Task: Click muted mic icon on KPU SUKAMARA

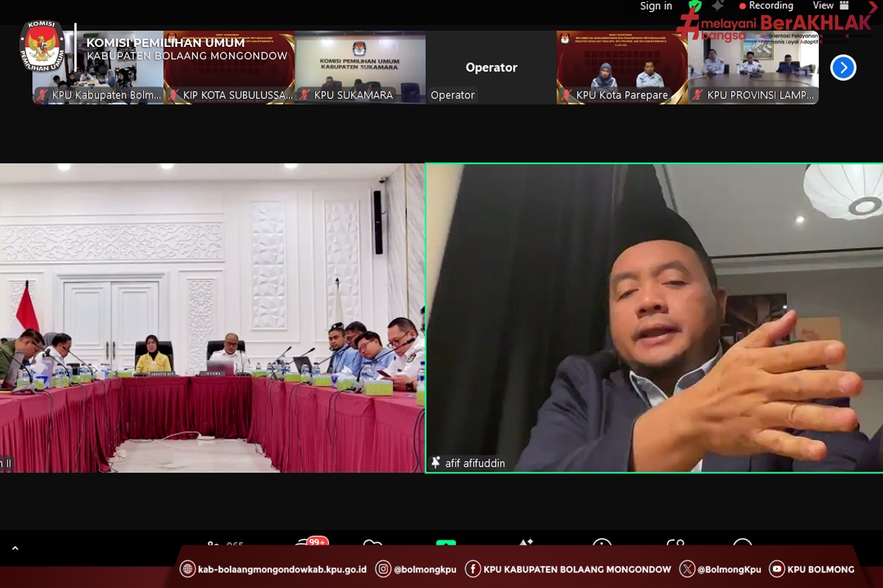Action: tap(306, 95)
